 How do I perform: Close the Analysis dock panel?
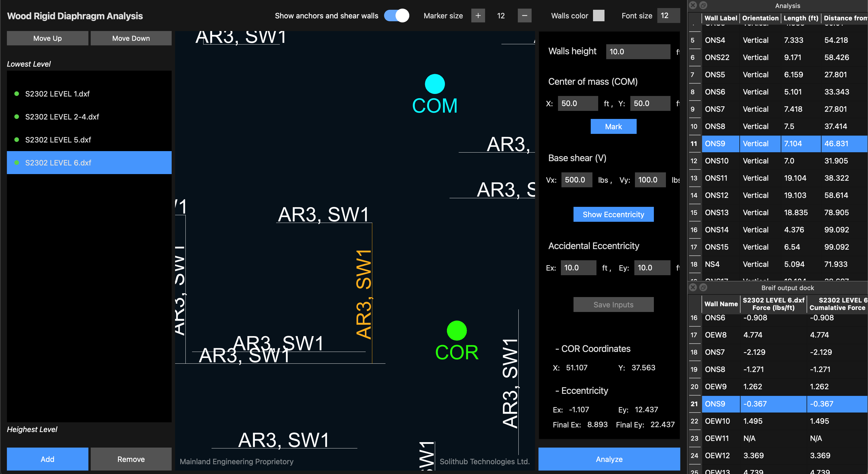693,5
